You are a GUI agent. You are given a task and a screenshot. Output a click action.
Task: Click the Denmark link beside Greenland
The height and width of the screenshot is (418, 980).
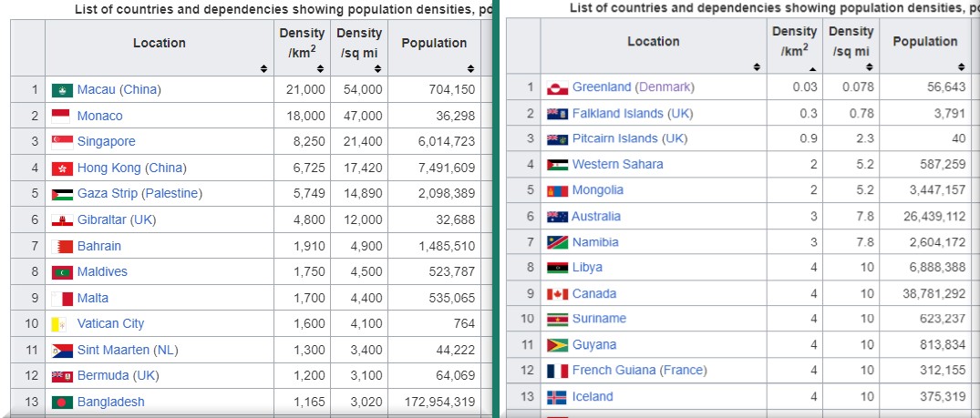[x=665, y=87]
